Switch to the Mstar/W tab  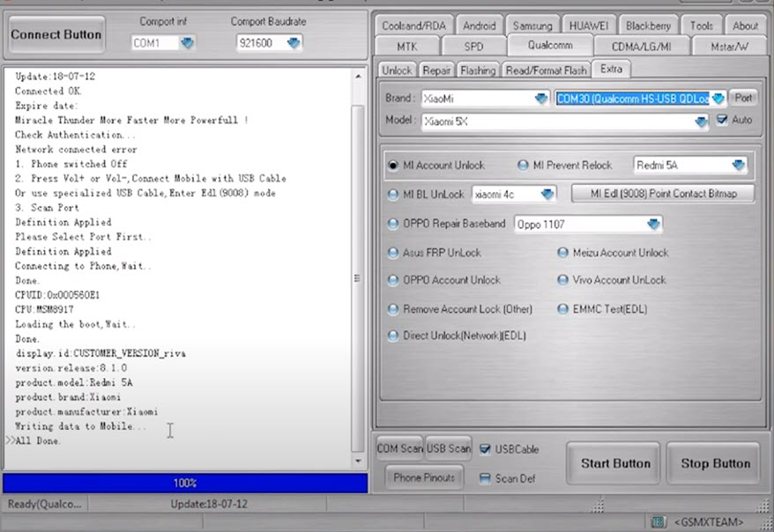(x=729, y=47)
